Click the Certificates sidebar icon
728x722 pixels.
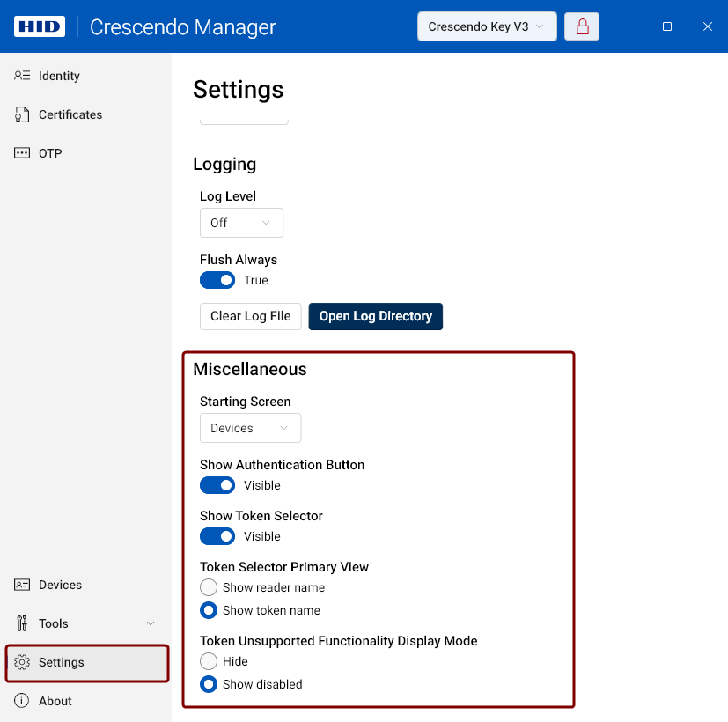point(22,114)
